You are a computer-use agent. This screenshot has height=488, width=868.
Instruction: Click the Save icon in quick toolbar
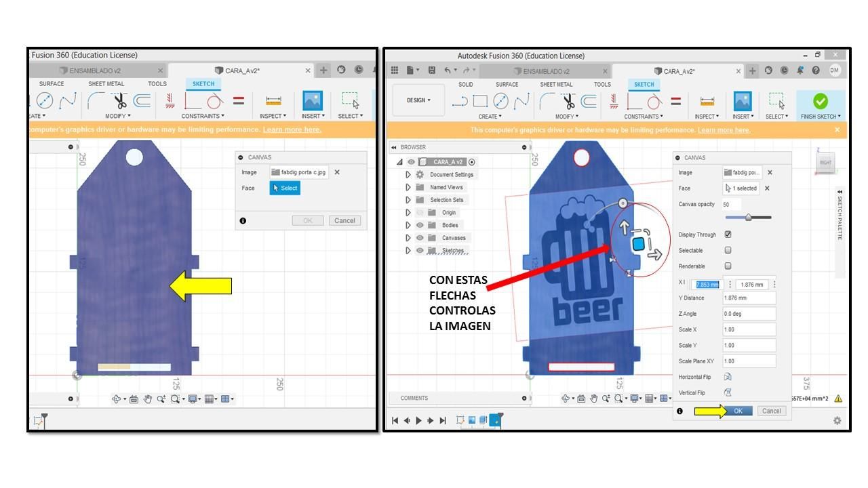[x=431, y=70]
